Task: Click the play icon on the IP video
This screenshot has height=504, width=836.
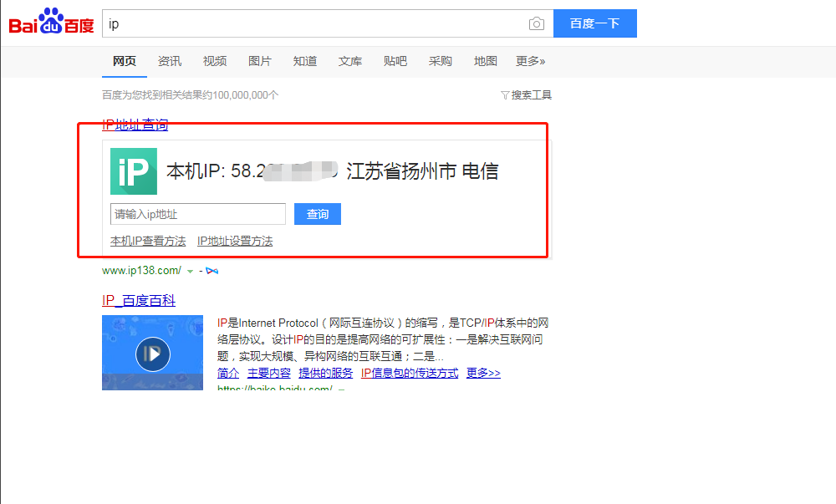Action: click(152, 353)
